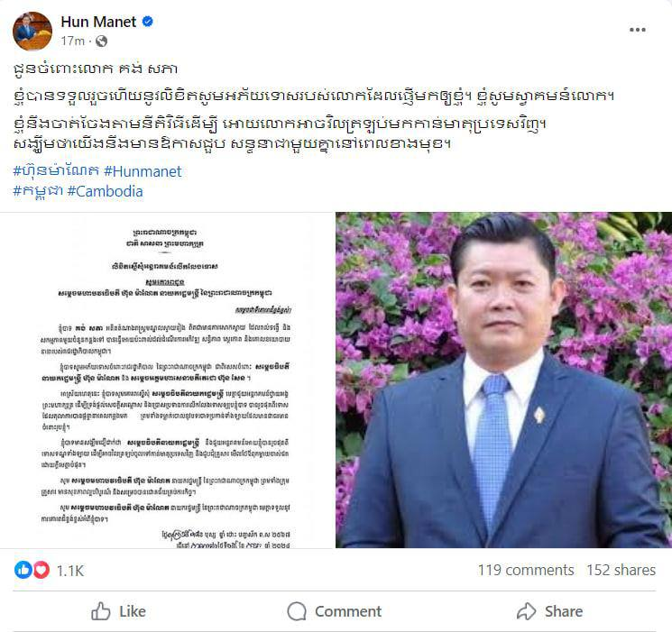Screen dimensions: 672x632
Task: View the 119 comments
Action: 526,570
